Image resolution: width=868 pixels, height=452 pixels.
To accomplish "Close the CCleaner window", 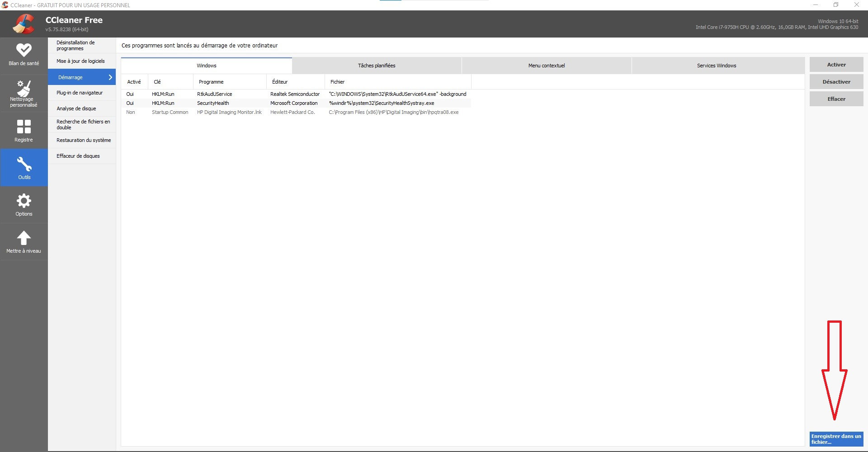I will pyautogui.click(x=857, y=5).
